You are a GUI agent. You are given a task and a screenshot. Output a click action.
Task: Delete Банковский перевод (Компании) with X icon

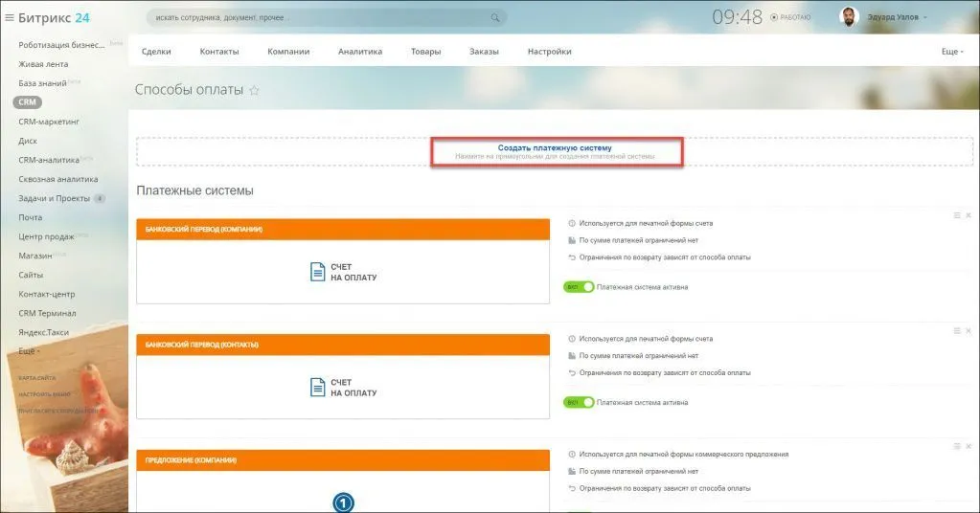tap(968, 215)
